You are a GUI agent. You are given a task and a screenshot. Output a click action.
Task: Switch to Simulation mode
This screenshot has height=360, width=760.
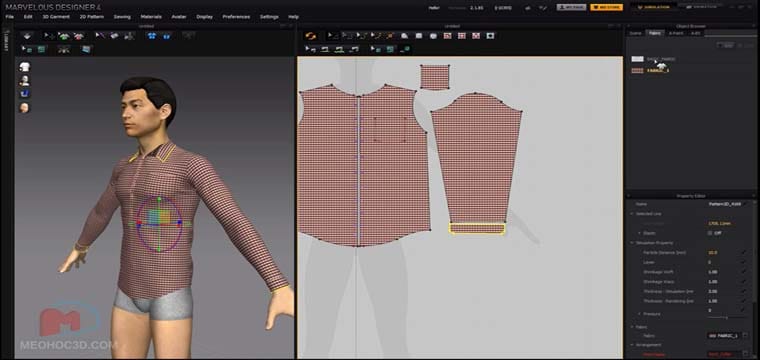653,7
